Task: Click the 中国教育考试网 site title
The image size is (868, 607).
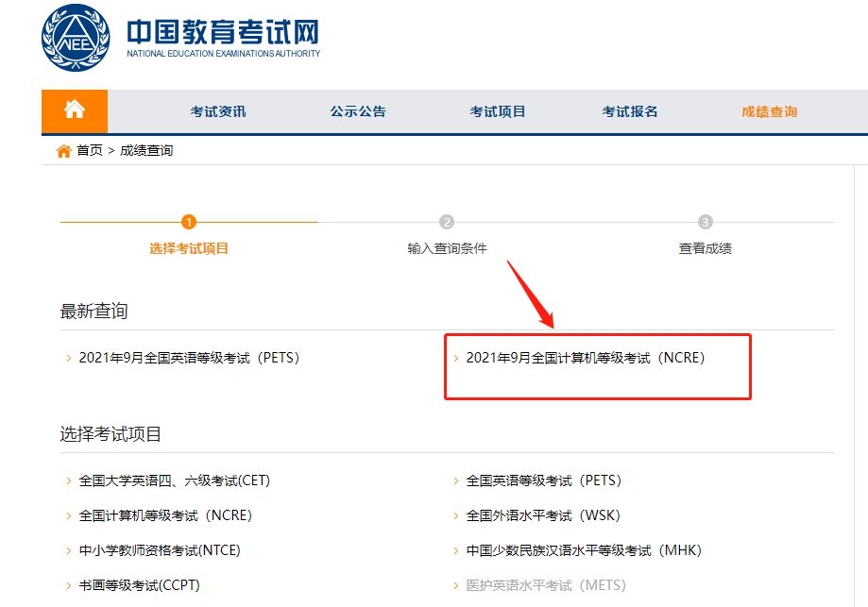Action: tap(223, 32)
